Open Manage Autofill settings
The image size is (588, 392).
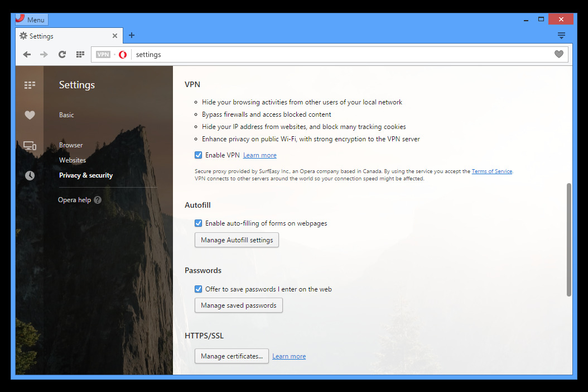tap(237, 240)
